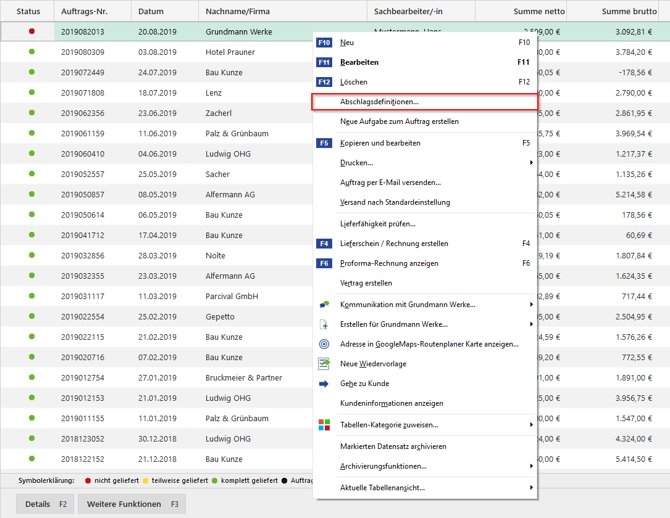Choose Versand nach Standardeinstellung

[x=425, y=202]
